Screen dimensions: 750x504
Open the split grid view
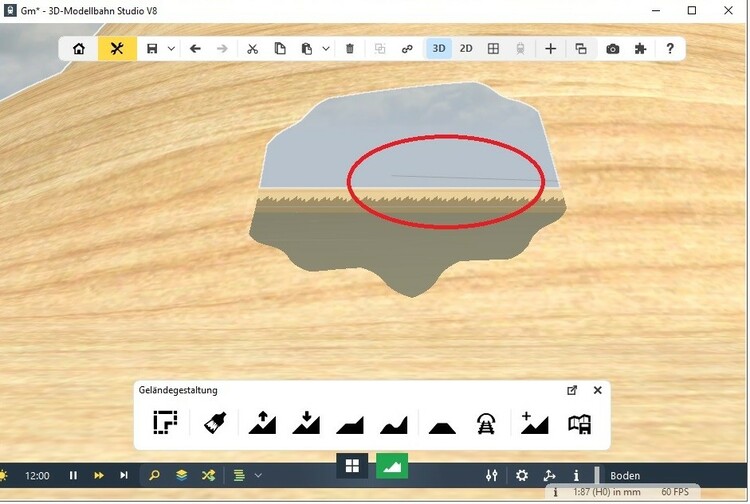[x=493, y=48]
